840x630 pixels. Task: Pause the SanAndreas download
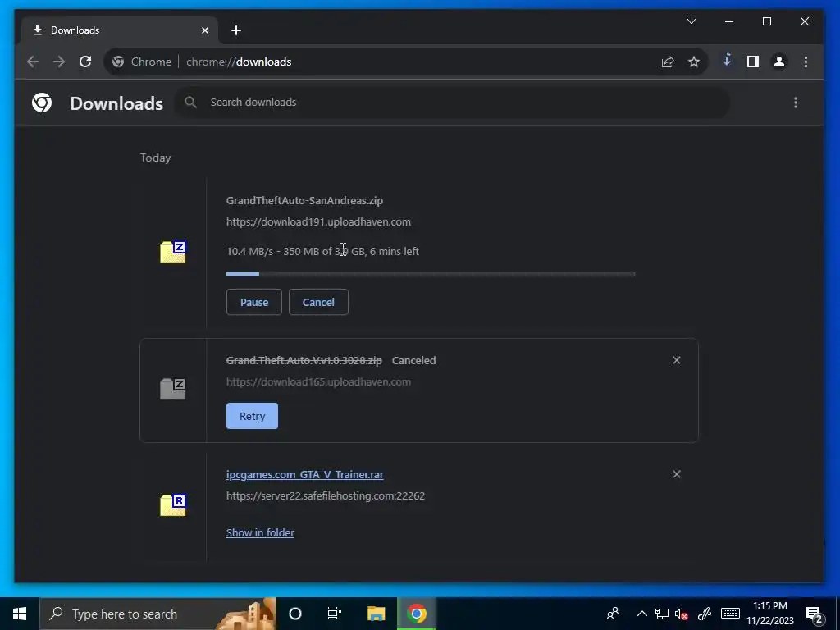[x=254, y=302]
